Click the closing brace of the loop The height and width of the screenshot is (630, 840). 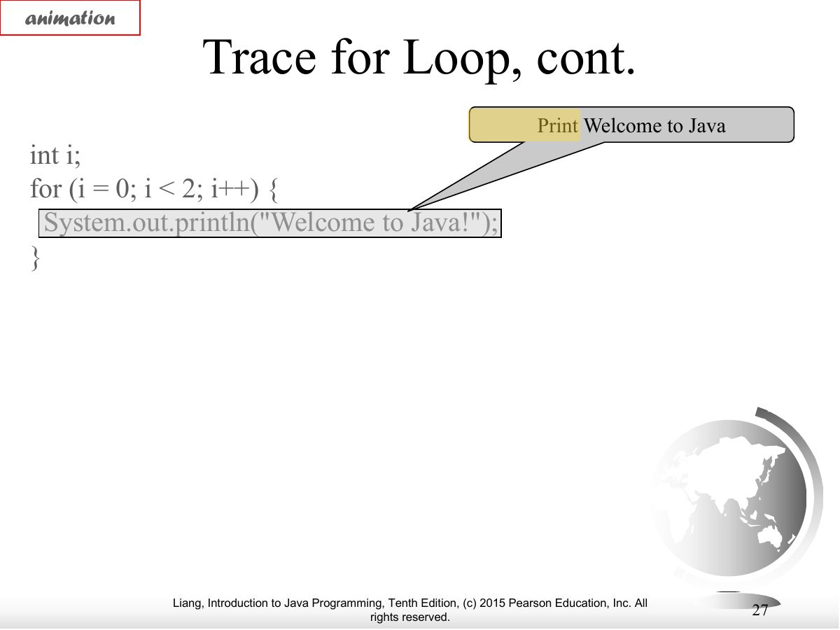pyautogui.click(x=36, y=258)
